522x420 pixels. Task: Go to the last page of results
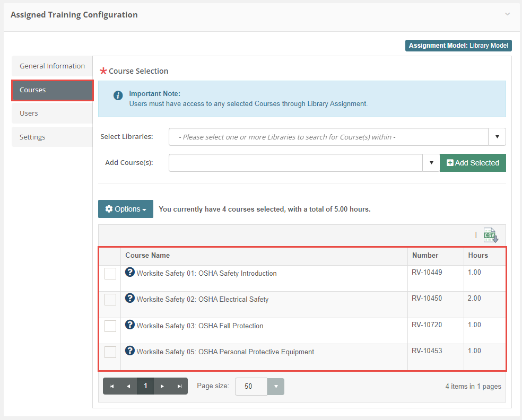(179, 386)
